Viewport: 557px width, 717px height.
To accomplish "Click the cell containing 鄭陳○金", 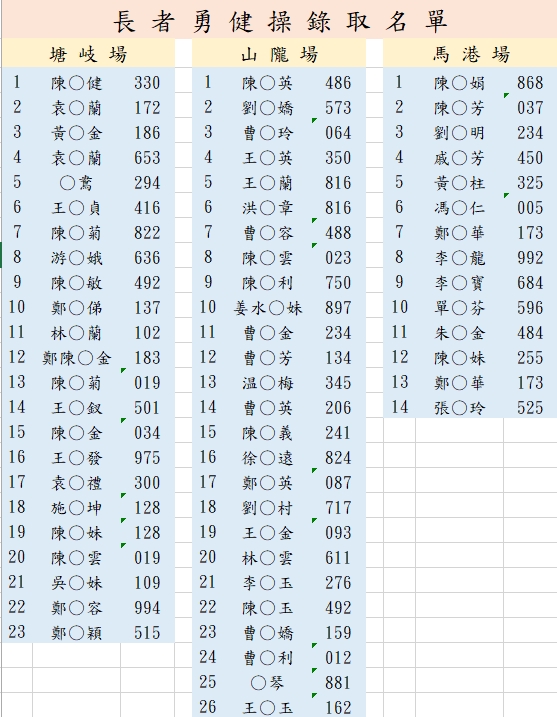I will 76,357.
